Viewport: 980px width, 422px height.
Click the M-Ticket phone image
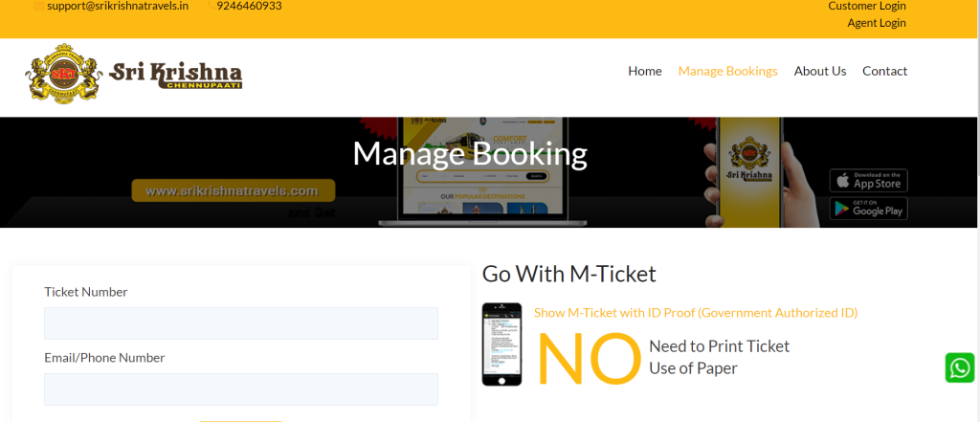coord(501,344)
